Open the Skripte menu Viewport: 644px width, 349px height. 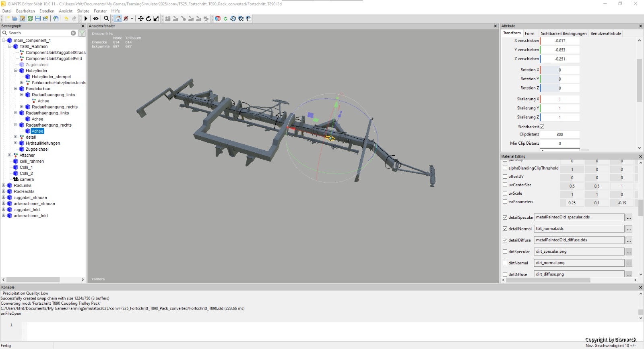click(83, 11)
